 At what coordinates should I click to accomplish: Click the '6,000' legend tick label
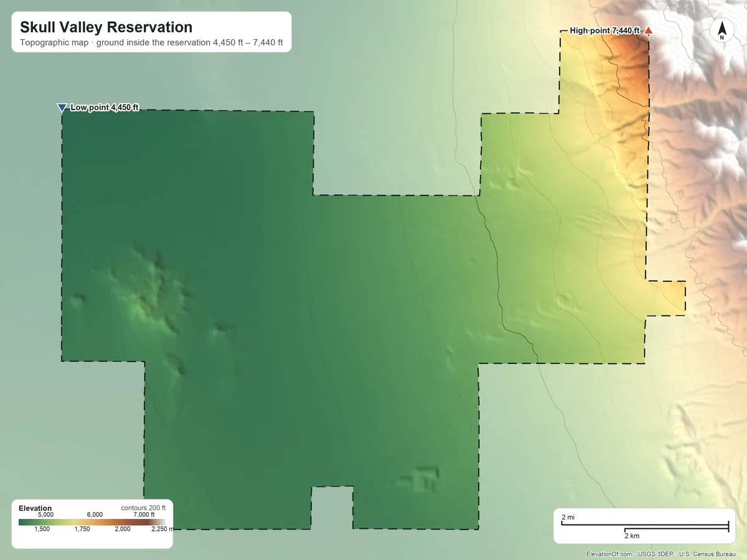[95, 515]
